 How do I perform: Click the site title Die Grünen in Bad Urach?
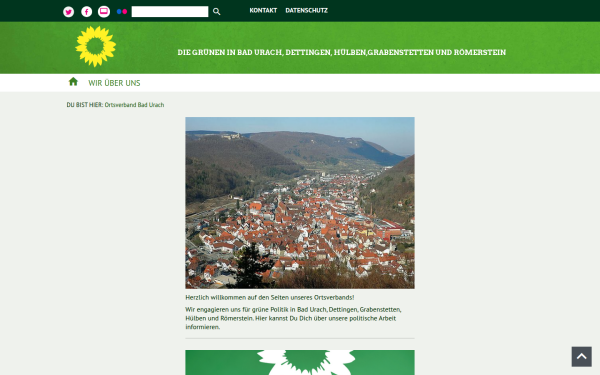pos(341,52)
